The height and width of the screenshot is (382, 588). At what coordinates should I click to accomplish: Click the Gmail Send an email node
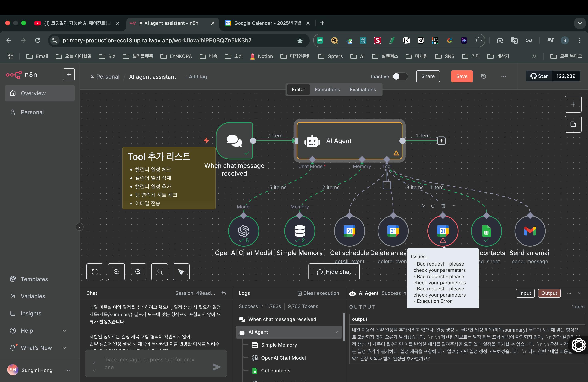coord(530,231)
